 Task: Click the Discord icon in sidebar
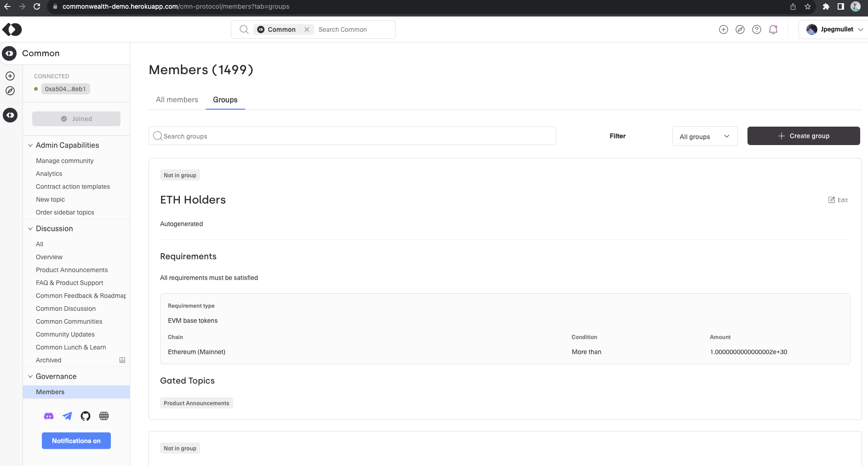pos(49,416)
